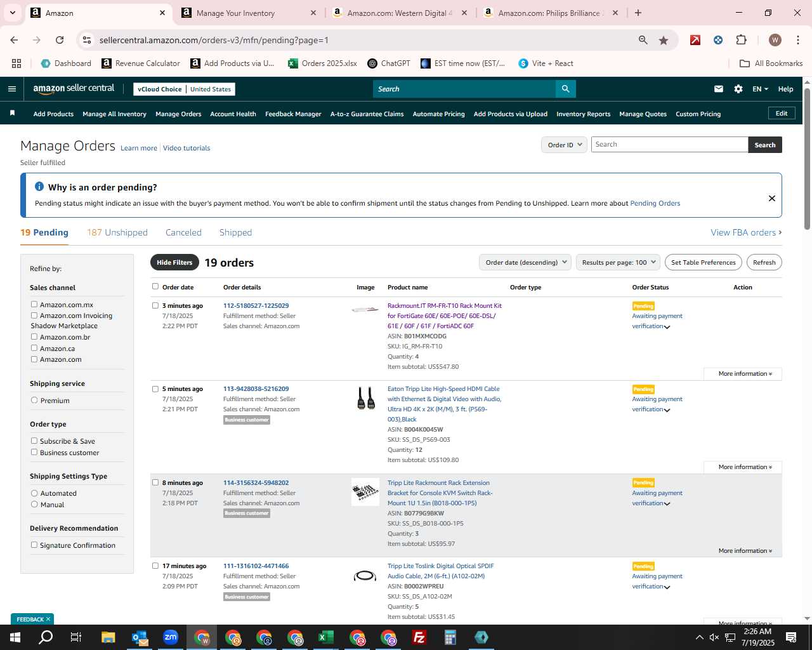This screenshot has width=812, height=650.
Task: Reload the page with the refresh icon
Action: (60, 40)
